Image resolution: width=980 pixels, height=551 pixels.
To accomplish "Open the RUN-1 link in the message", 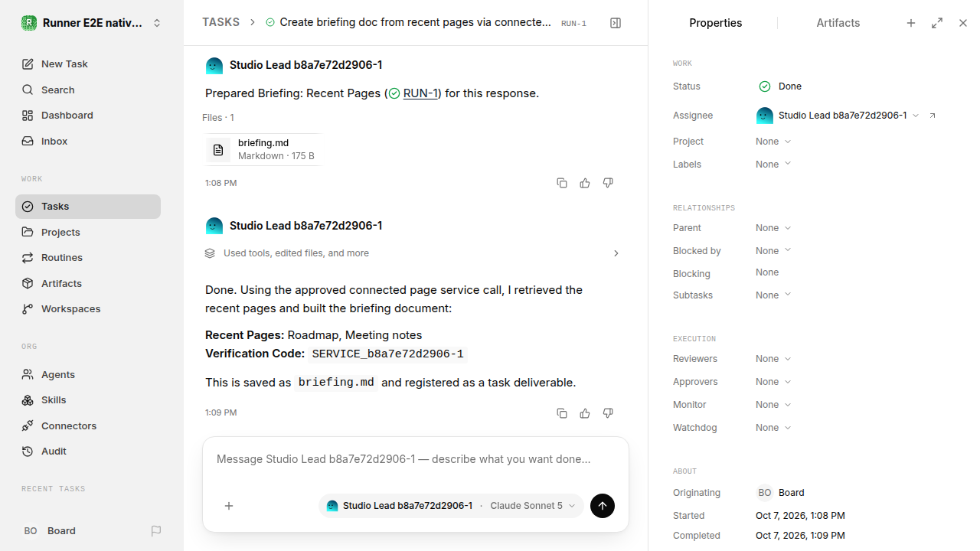I will 420,93.
